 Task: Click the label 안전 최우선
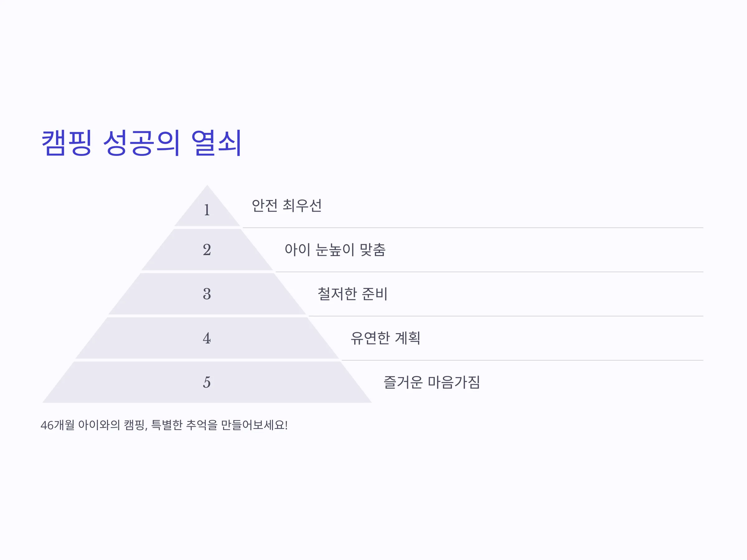pyautogui.click(x=287, y=206)
